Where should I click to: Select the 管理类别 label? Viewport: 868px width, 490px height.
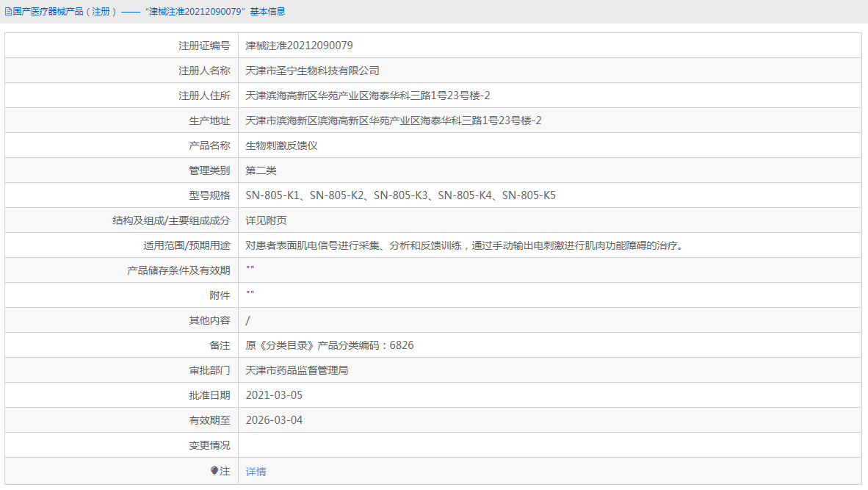tap(209, 170)
